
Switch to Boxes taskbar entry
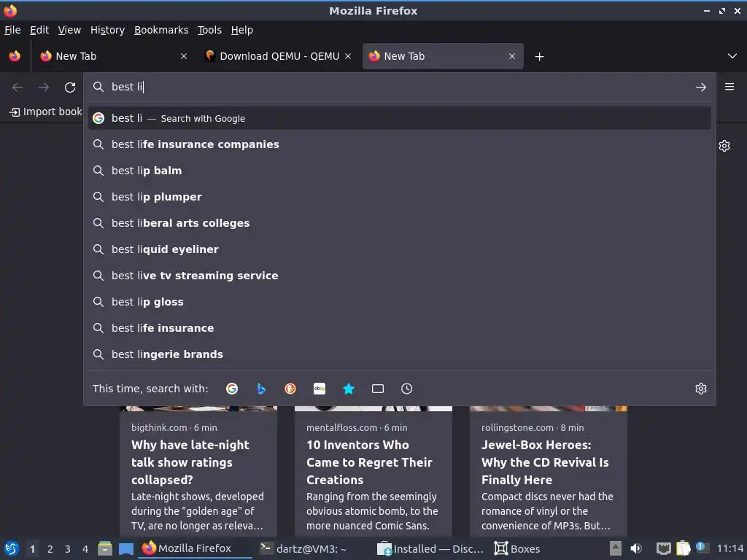click(517, 548)
